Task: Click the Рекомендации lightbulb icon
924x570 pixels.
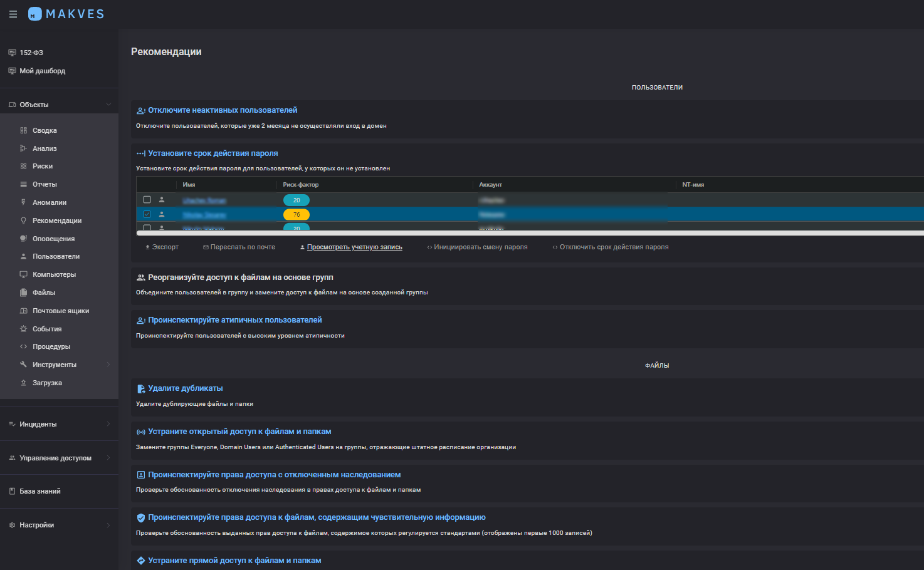Action: tap(24, 220)
